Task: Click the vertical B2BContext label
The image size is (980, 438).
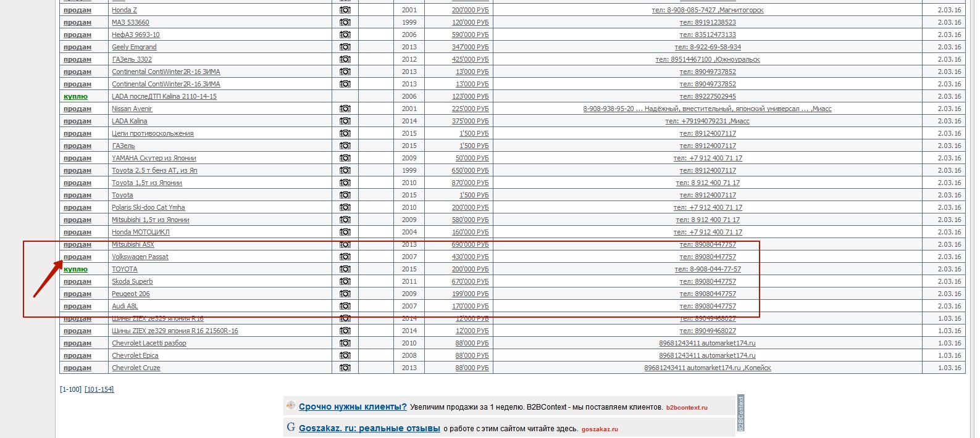Action: (741, 413)
